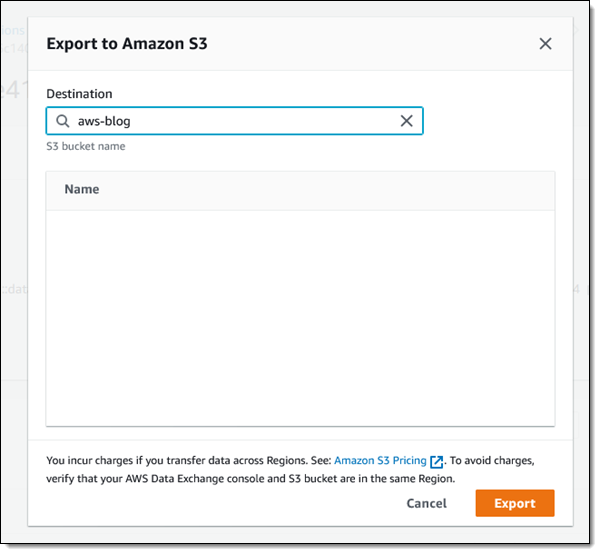
Task: Clear the aws-blog search text
Action: click(407, 121)
